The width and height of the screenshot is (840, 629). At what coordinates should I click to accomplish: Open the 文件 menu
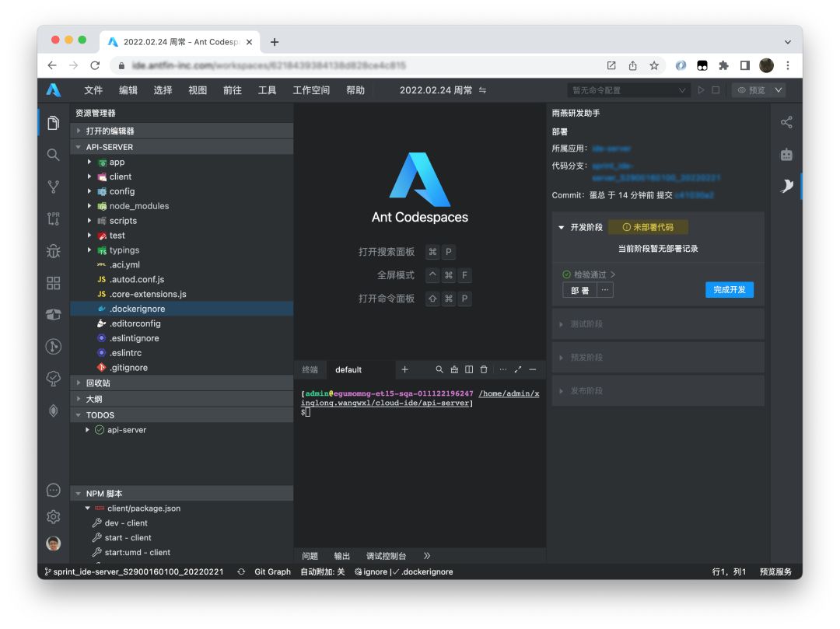pyautogui.click(x=93, y=90)
